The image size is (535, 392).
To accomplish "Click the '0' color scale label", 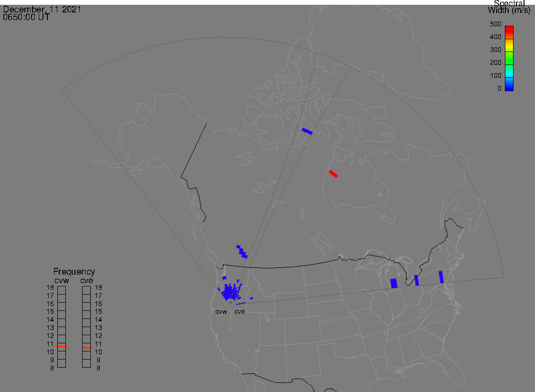I will [500, 89].
